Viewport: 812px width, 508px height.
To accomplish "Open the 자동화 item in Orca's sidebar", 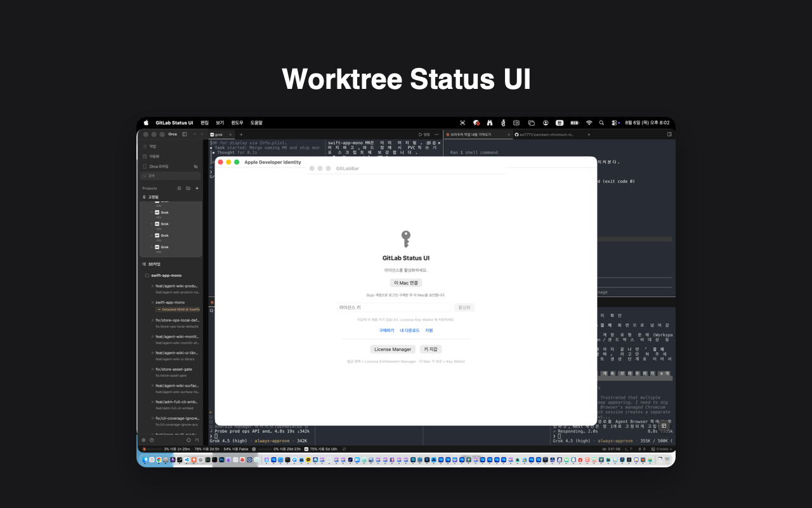I will pyautogui.click(x=154, y=156).
